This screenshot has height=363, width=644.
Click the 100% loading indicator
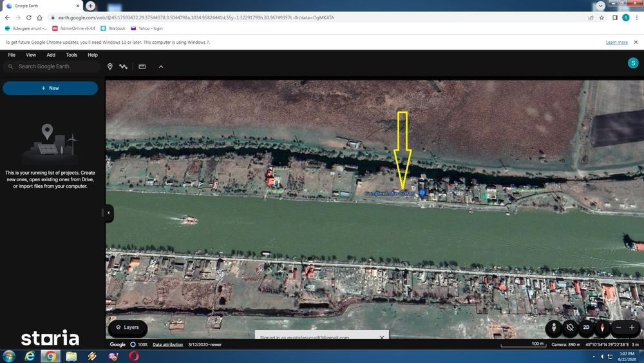[139, 344]
